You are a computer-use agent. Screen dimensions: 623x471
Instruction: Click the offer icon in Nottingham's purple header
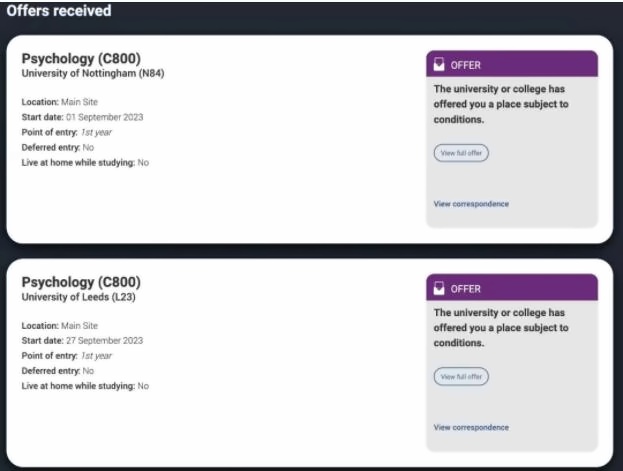click(x=439, y=64)
